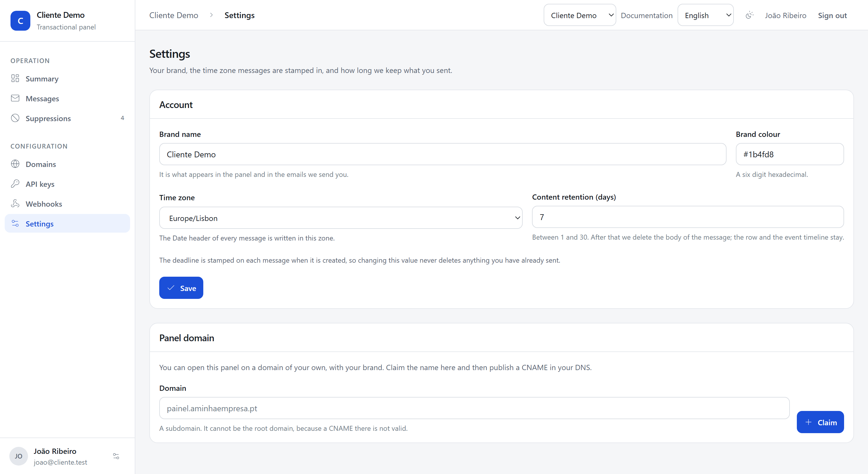Screen dimensions: 868x474
Task: Focus the Brand name input
Action: (442, 154)
